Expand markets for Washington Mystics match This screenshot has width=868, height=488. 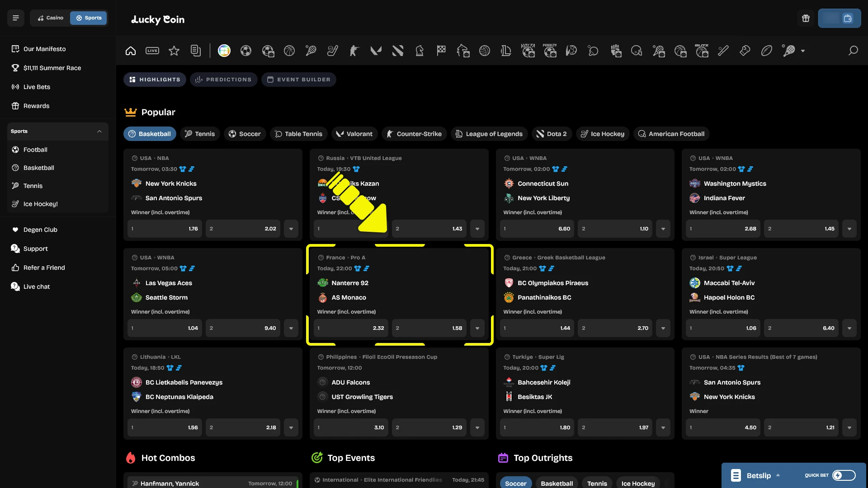pos(849,229)
